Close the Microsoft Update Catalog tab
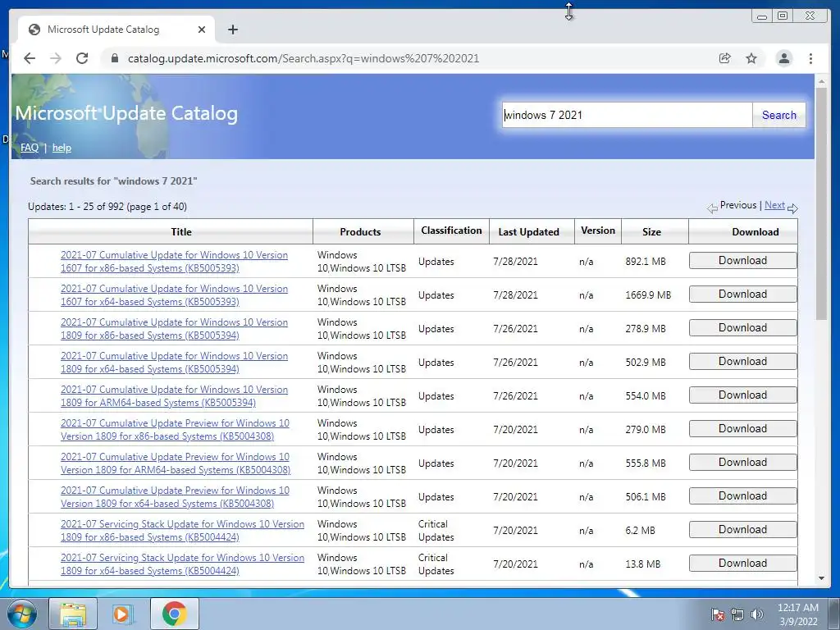 pyautogui.click(x=202, y=30)
